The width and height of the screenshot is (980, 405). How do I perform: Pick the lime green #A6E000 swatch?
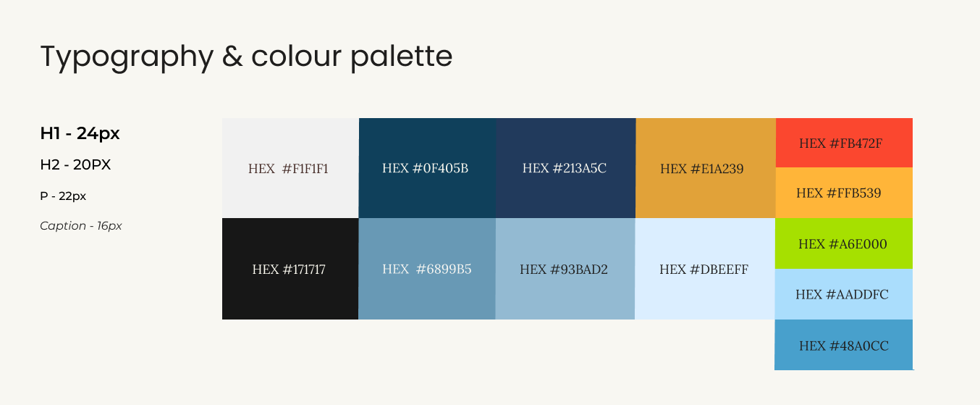[x=844, y=243]
